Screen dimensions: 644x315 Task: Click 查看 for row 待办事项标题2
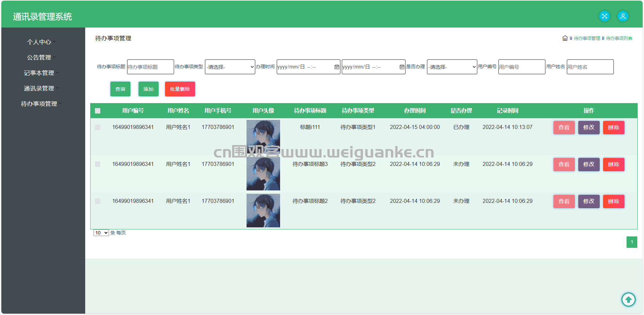click(x=564, y=201)
